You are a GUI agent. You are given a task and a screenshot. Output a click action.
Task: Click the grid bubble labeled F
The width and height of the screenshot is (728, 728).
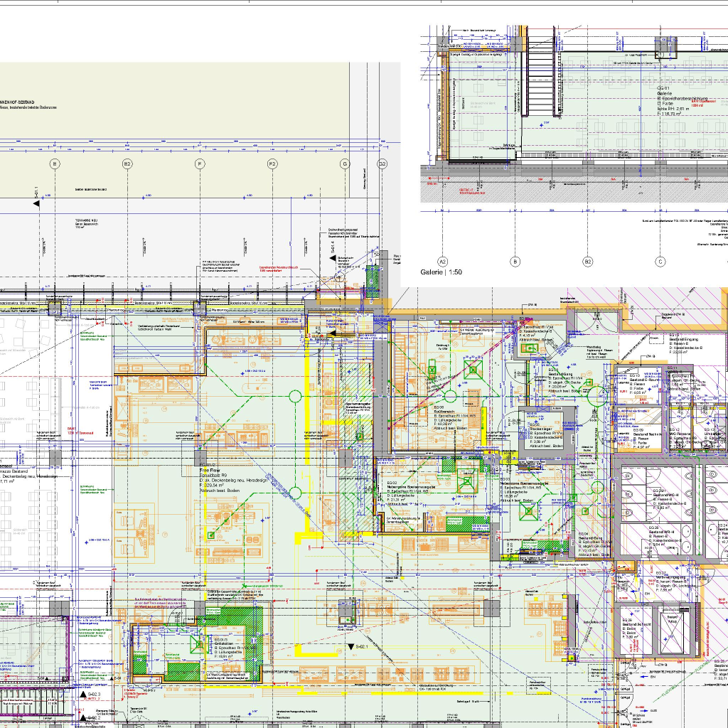[200, 164]
